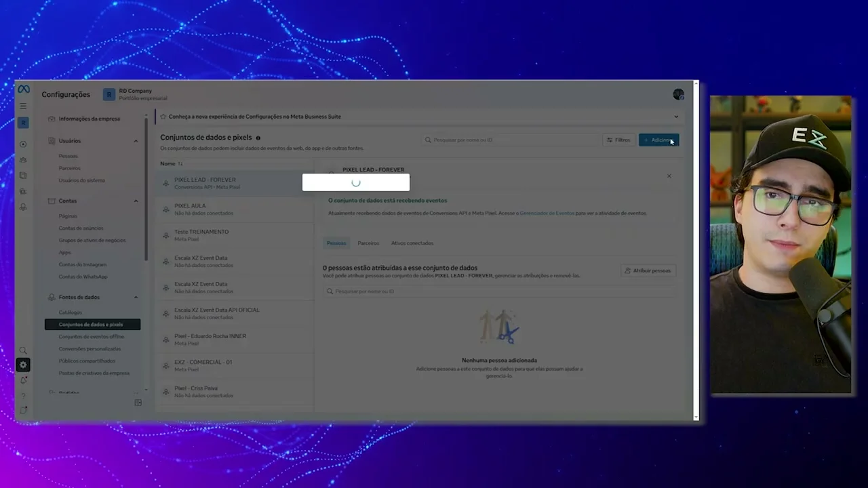
Task: Click the Filtros button
Action: pyautogui.click(x=618, y=140)
